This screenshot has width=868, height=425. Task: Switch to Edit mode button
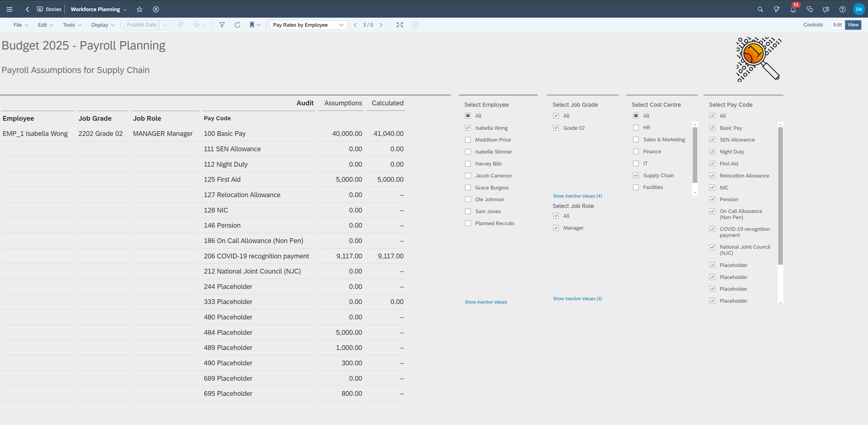(x=837, y=25)
